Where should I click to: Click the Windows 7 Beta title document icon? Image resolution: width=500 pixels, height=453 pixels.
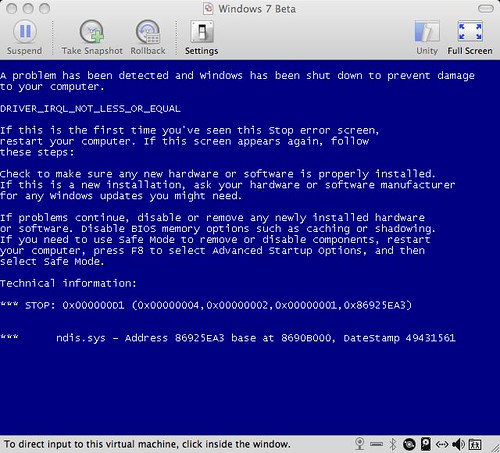click(x=208, y=9)
